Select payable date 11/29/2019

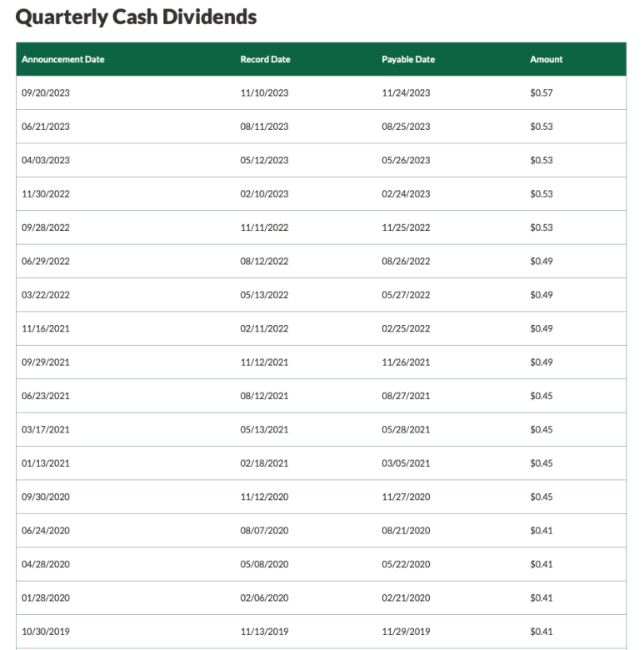[406, 632]
